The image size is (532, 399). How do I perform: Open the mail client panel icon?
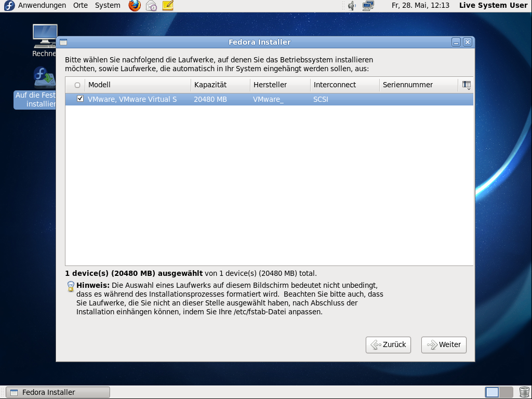click(151, 5)
